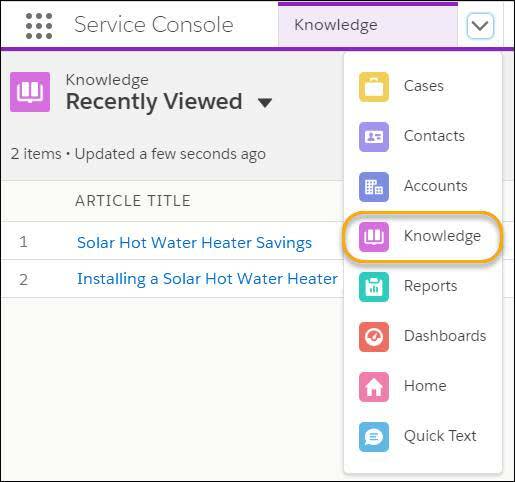Choose Cases from the navigation menu

(x=423, y=87)
